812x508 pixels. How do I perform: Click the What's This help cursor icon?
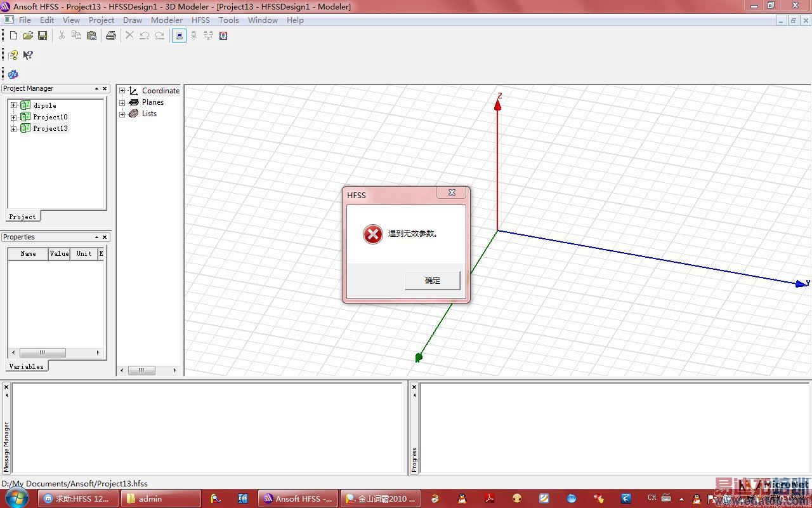click(x=28, y=55)
